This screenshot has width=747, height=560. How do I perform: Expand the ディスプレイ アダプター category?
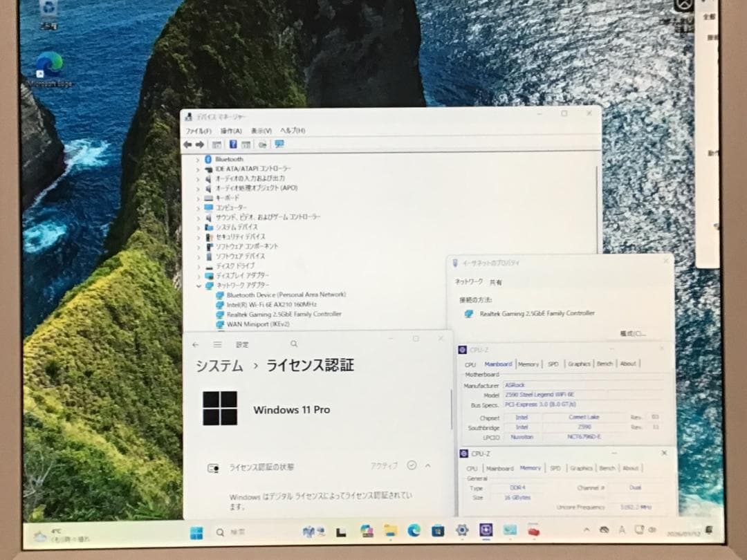198,275
